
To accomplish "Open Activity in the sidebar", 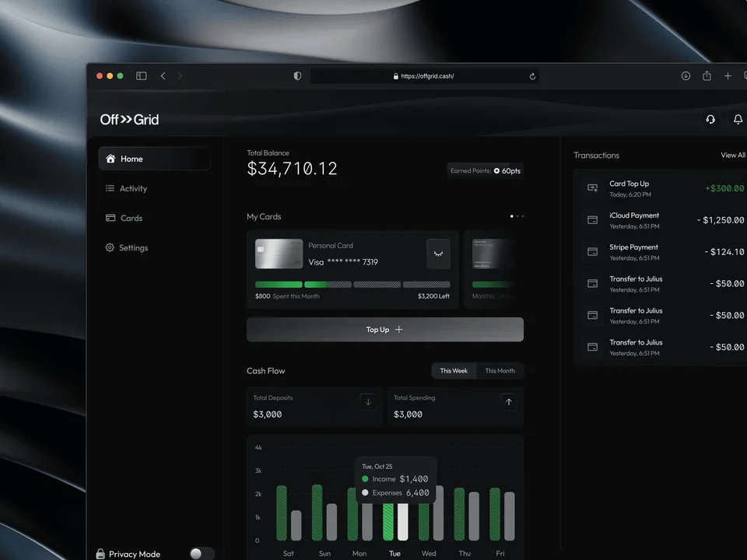I will (x=126, y=188).
